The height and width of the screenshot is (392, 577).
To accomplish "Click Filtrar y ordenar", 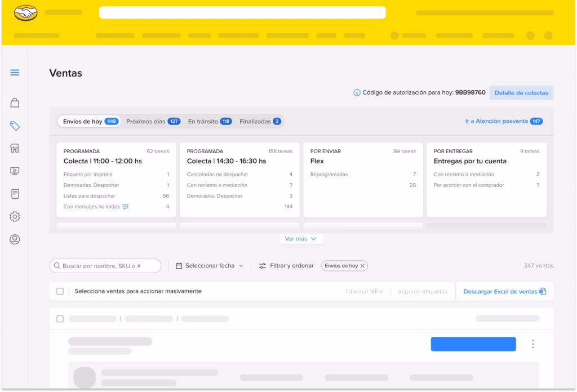I will (286, 266).
